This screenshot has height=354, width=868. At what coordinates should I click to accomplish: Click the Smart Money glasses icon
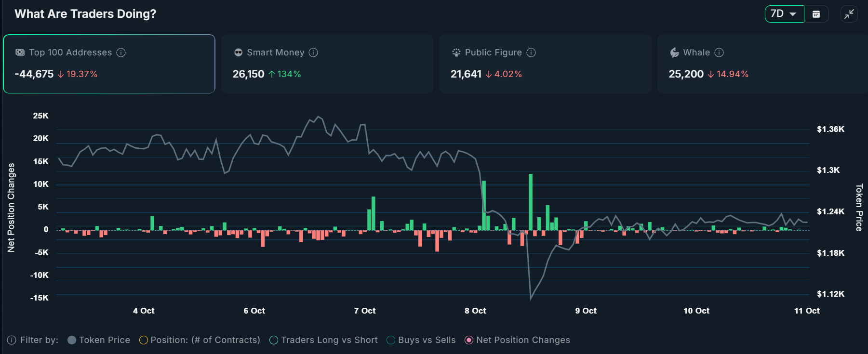pyautogui.click(x=238, y=52)
